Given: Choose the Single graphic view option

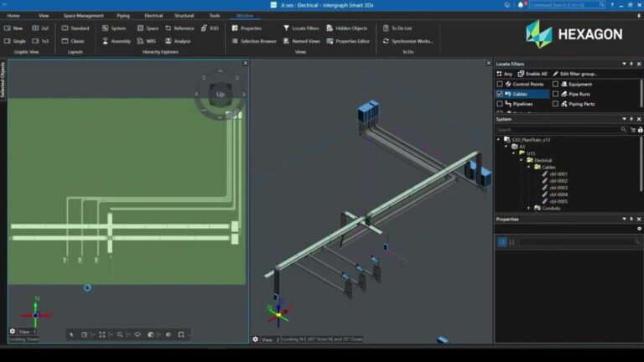Looking at the screenshot, I should (x=15, y=41).
